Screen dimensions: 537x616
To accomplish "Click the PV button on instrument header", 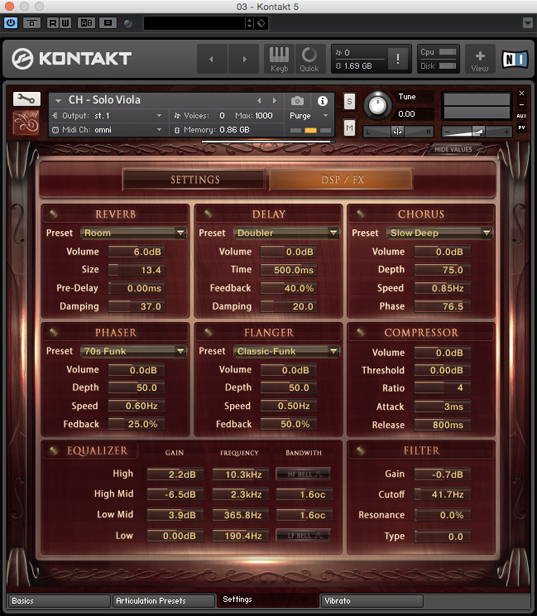I will coord(521,127).
